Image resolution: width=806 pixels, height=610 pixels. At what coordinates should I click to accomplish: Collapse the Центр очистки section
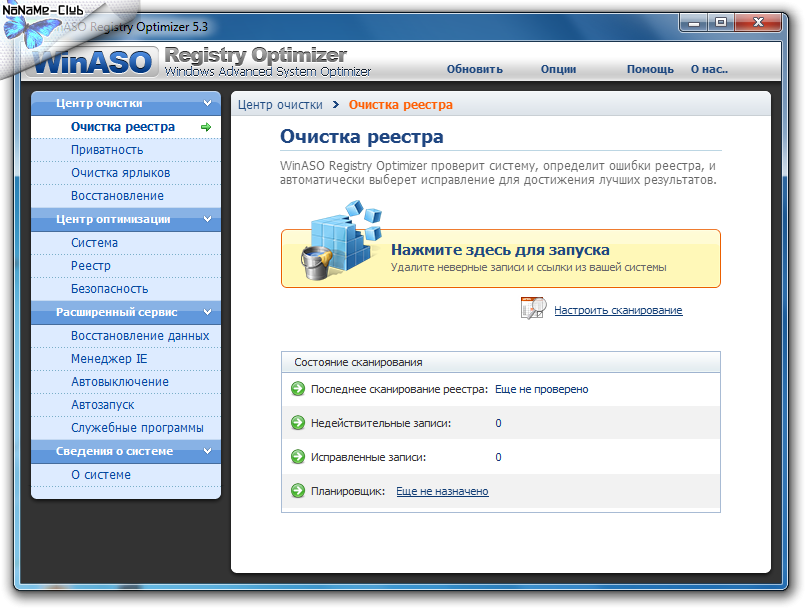208,103
